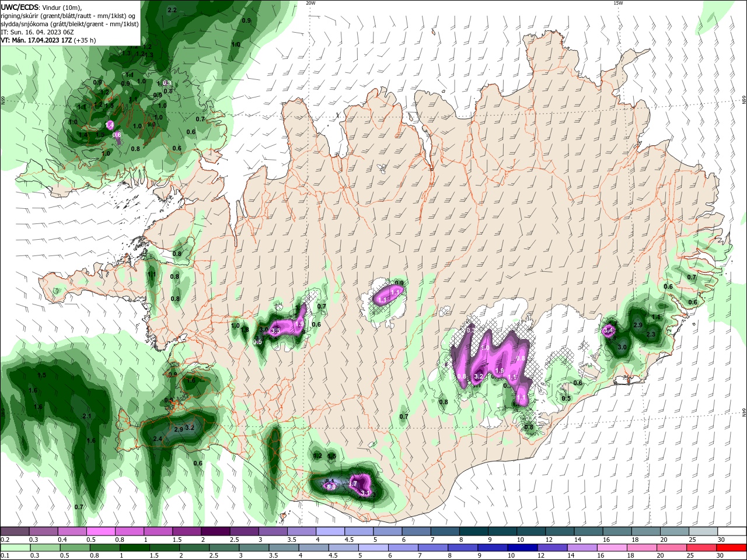Image resolution: width=747 pixels, height=560 pixels.
Task: Select the darkest purple 2–2.5 snow swatch
Action: coord(216,531)
